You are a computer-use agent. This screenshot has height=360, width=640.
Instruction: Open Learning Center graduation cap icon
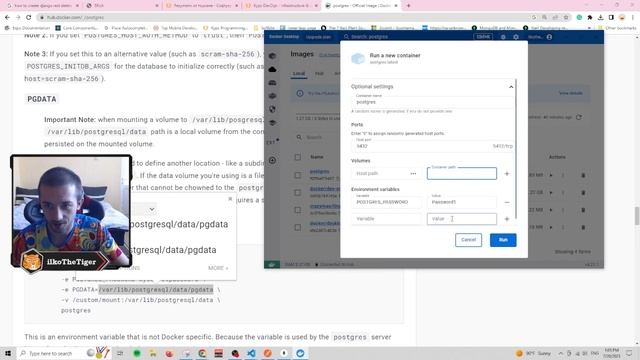272,122
